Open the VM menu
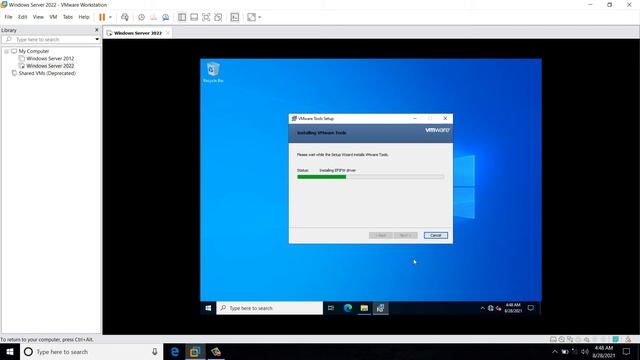 (x=53, y=17)
